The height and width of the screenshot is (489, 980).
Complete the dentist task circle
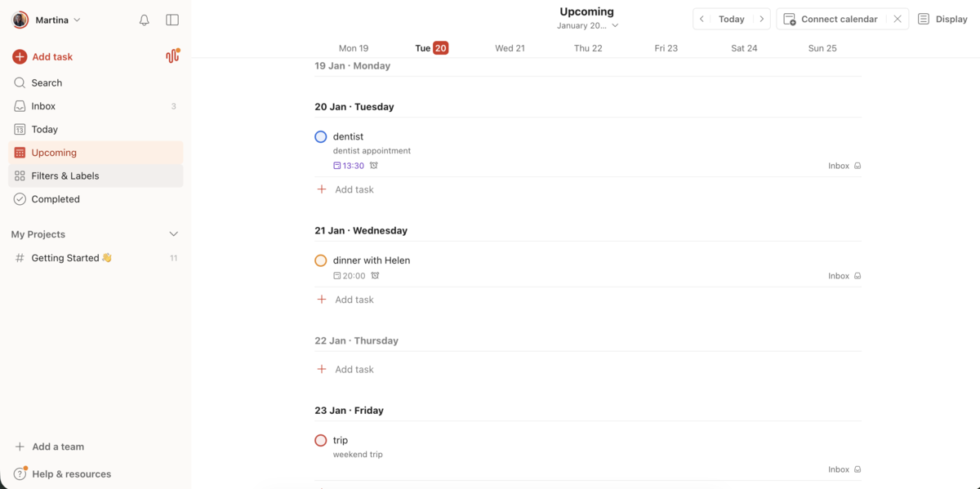(320, 136)
